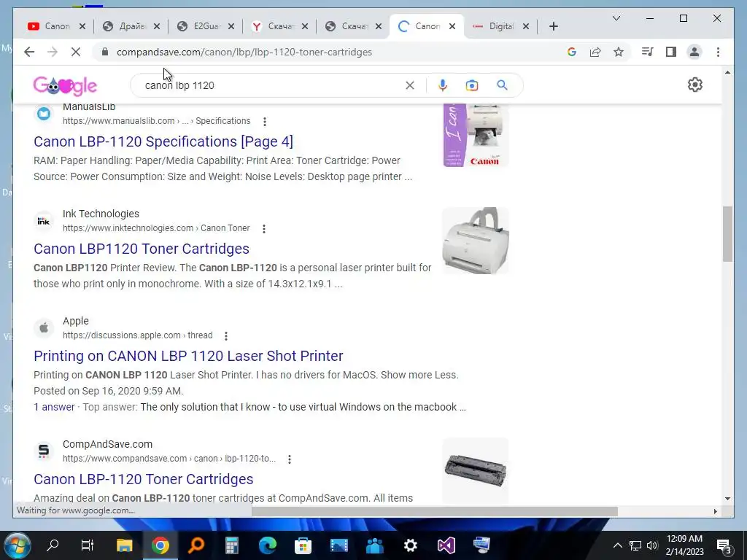Open a new browser tab
Screen dimensions: 747x560
pos(553,26)
